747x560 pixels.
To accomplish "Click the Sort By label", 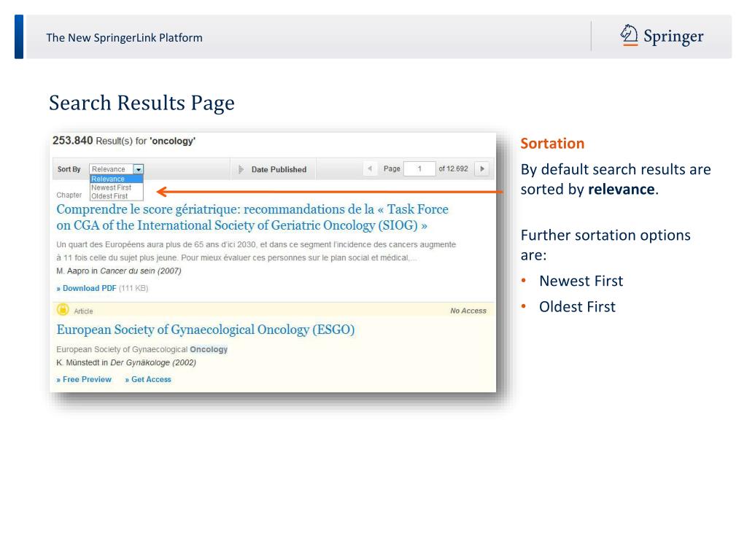I will [x=69, y=169].
